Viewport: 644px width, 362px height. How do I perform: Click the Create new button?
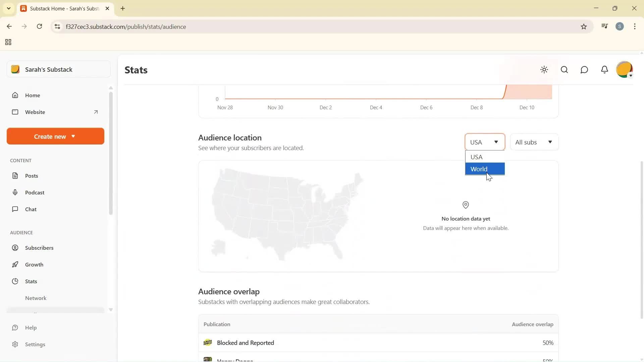pos(55,136)
